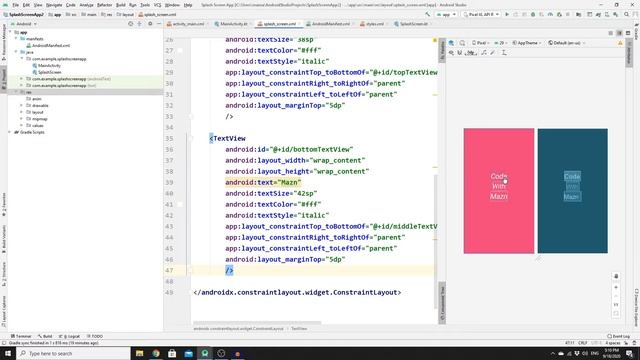Toggle the Component Tree side tab
The height and width of the screenshot is (360, 640).
(x=442, y=303)
